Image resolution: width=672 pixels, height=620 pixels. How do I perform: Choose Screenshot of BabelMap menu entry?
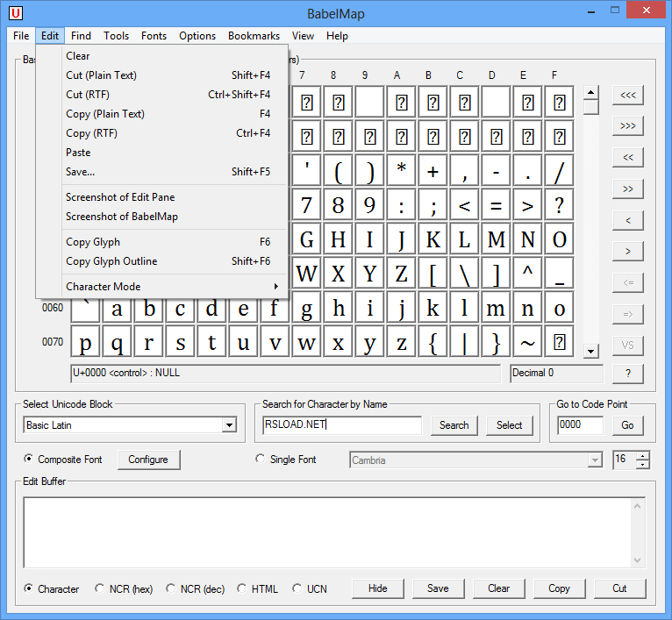[x=174, y=217]
